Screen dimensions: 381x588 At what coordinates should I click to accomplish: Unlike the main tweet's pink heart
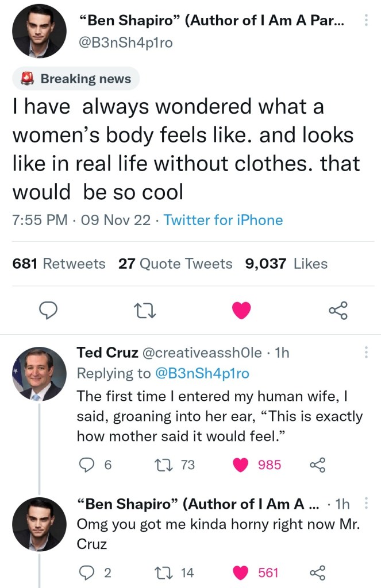[242, 311]
